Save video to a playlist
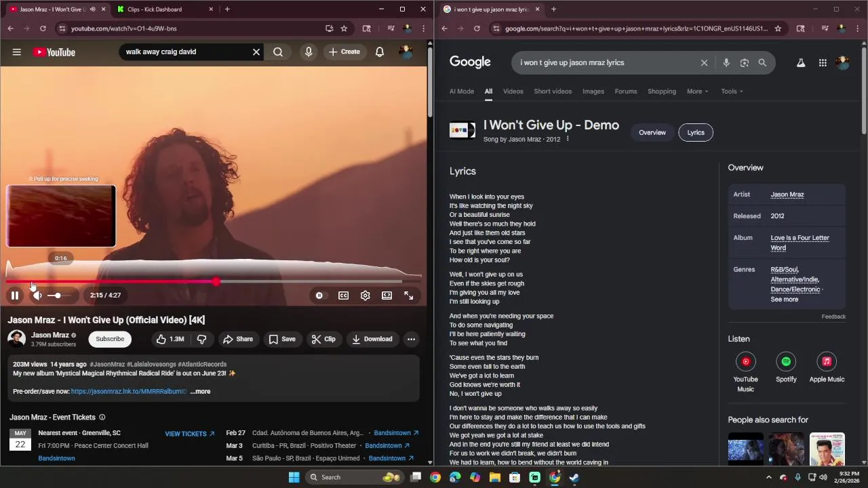The image size is (868, 488). click(281, 339)
